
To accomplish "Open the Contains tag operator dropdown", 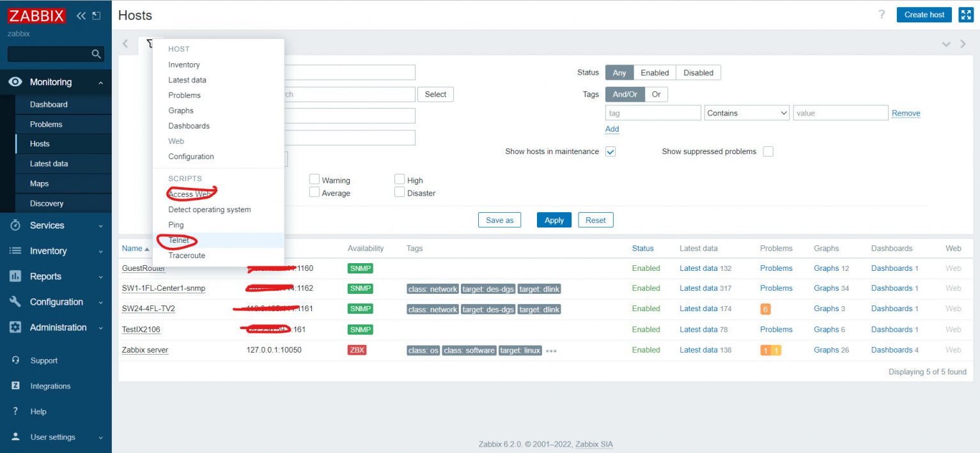I will (747, 113).
